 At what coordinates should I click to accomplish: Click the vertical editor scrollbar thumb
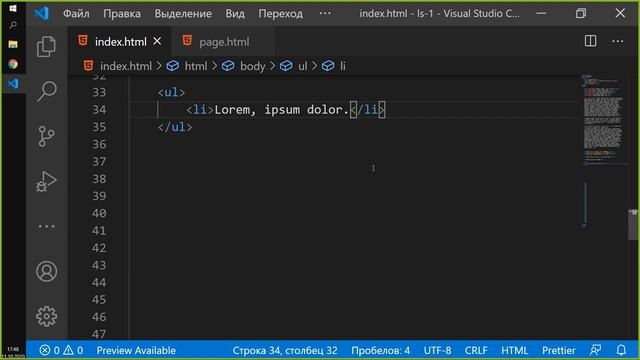pyautogui.click(x=633, y=224)
